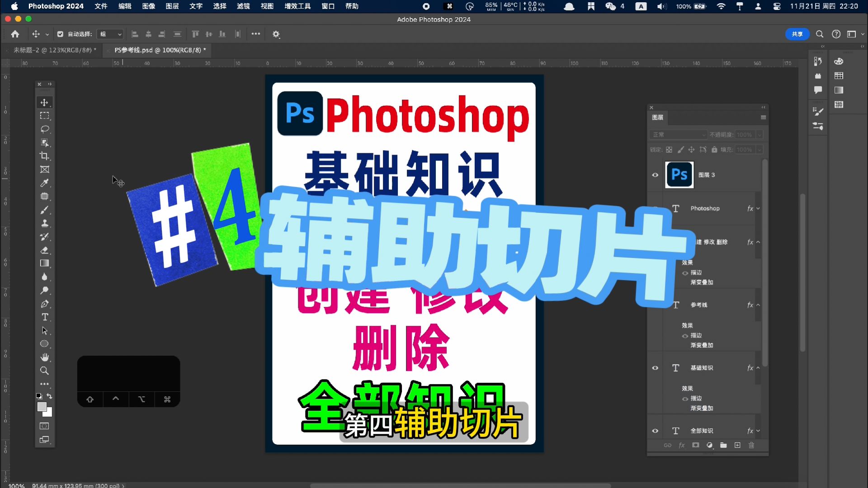
Task: Select the Blur tool
Action: pos(44,277)
